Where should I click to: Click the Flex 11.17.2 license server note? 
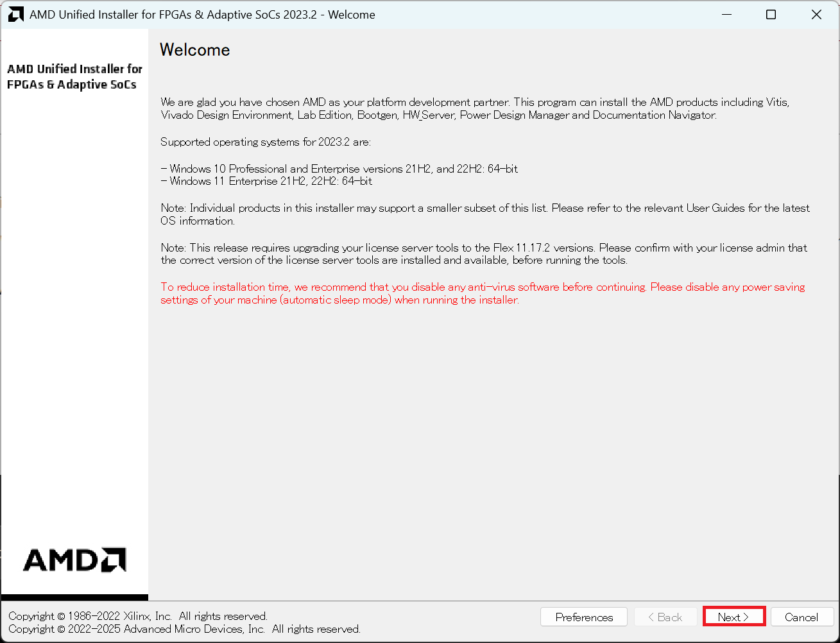[483, 253]
